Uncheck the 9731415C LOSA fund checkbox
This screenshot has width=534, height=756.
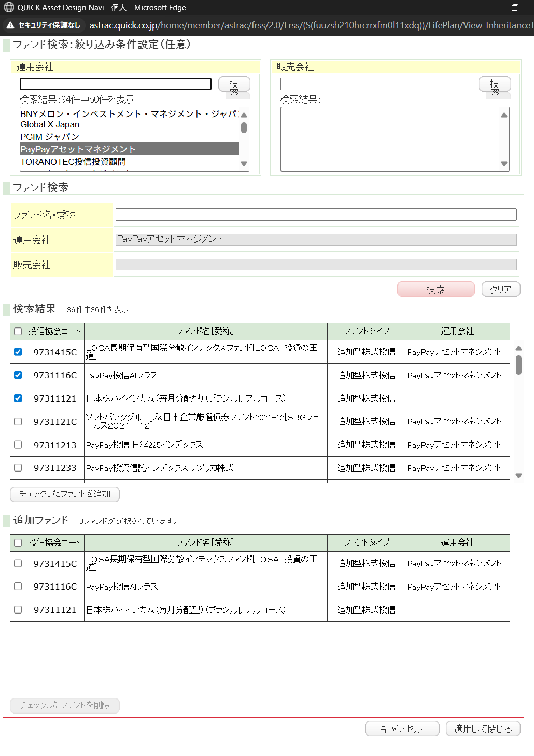(17, 352)
